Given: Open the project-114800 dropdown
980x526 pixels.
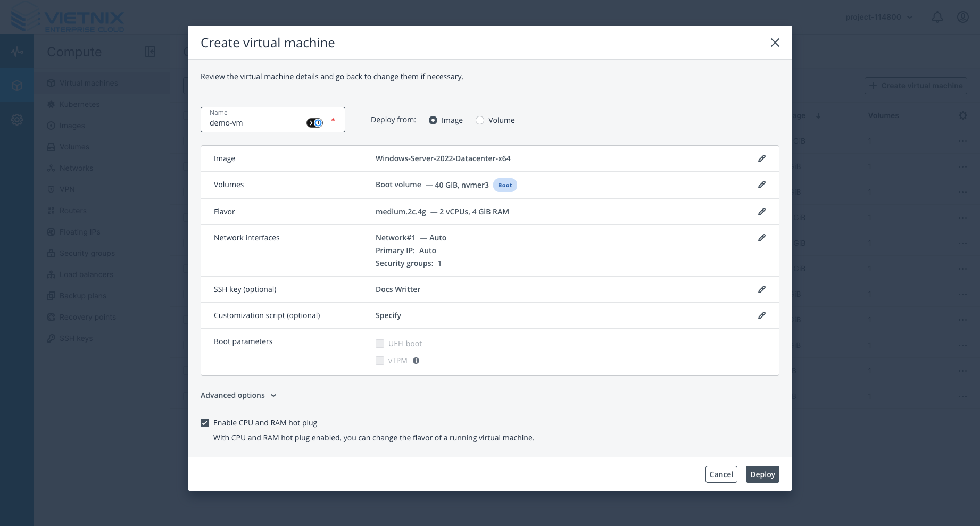Looking at the screenshot, I should click(879, 17).
